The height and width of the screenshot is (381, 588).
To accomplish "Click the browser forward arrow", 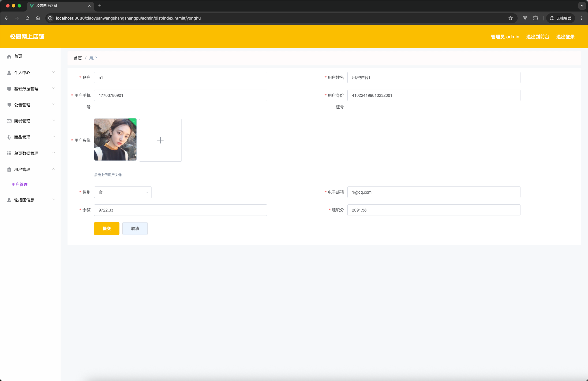I will tap(17, 18).
